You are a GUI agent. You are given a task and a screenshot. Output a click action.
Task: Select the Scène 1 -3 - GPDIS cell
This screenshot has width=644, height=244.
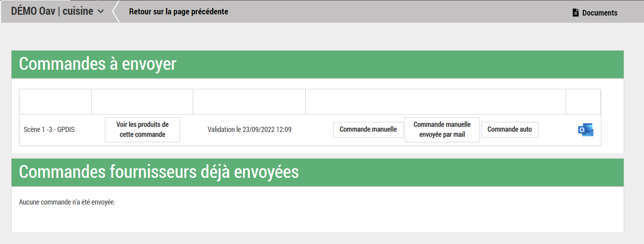point(49,130)
